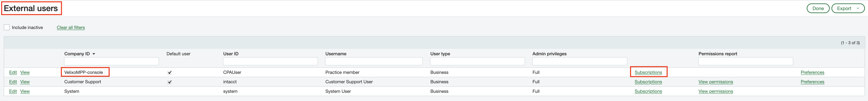The height and width of the screenshot is (101, 868).
Task: Click the Clear all filters link
Action: click(71, 28)
